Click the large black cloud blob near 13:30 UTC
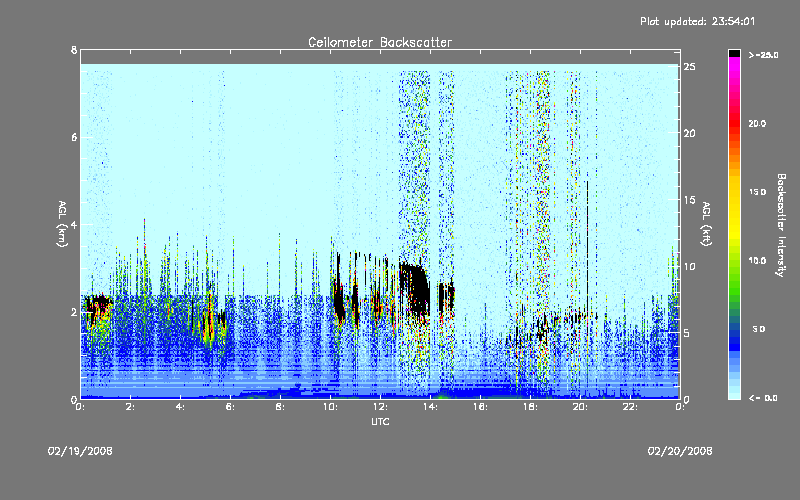This screenshot has height=500, width=800. coord(417,288)
